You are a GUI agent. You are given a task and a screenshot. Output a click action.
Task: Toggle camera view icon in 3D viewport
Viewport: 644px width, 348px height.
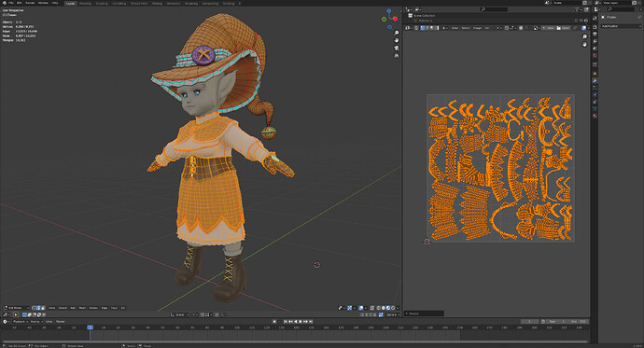(397, 48)
